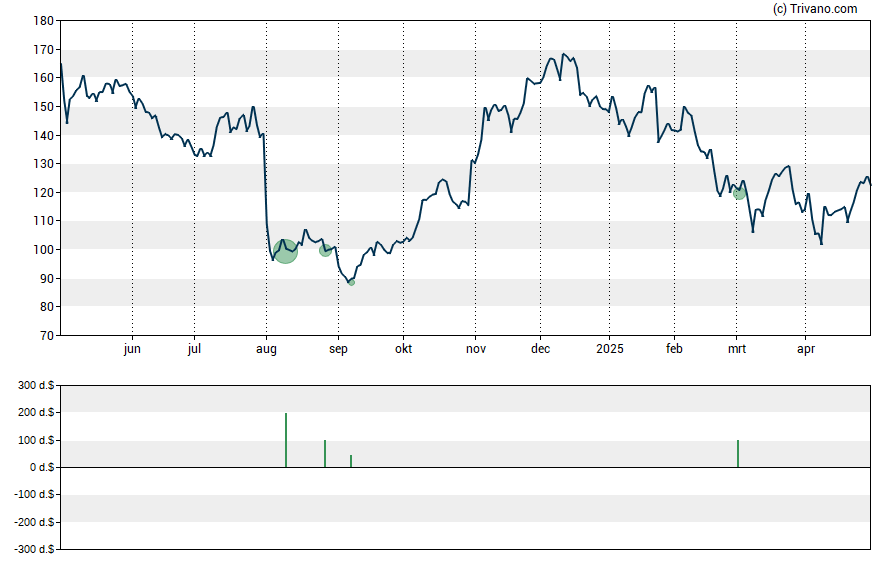Click the '-200 d.$' axis label
888x565 pixels.
coord(35,522)
